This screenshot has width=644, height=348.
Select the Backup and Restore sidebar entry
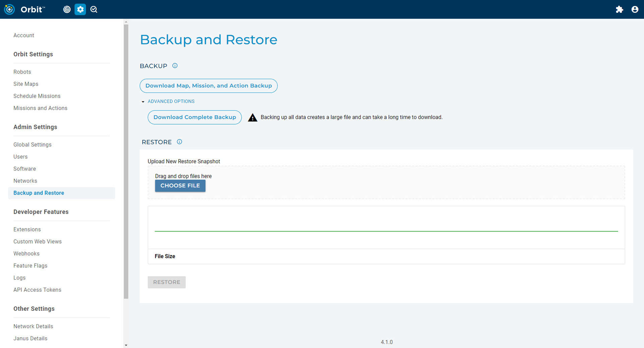(x=39, y=193)
